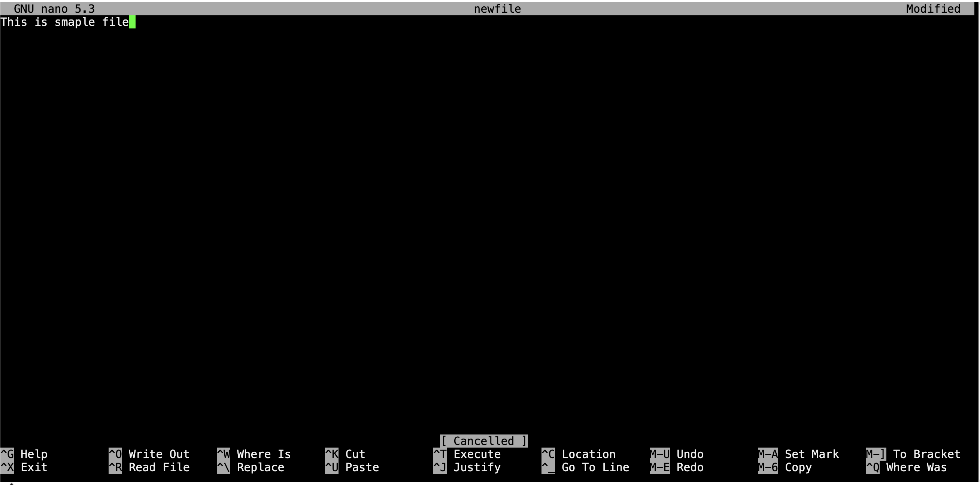Click the ^G Help shortcut

click(24, 454)
